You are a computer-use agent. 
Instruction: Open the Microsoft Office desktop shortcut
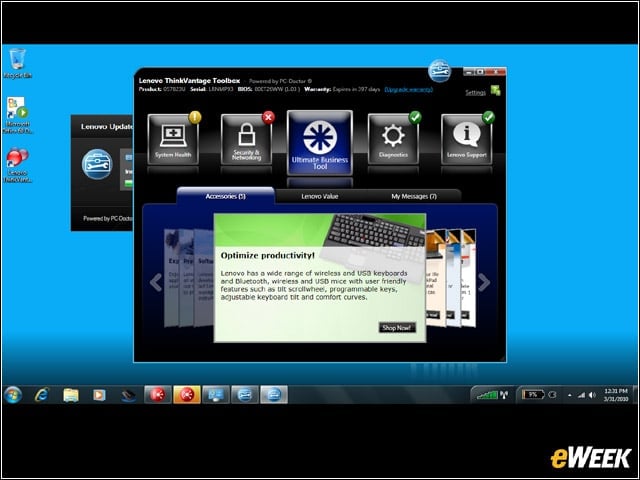pyautogui.click(x=18, y=115)
